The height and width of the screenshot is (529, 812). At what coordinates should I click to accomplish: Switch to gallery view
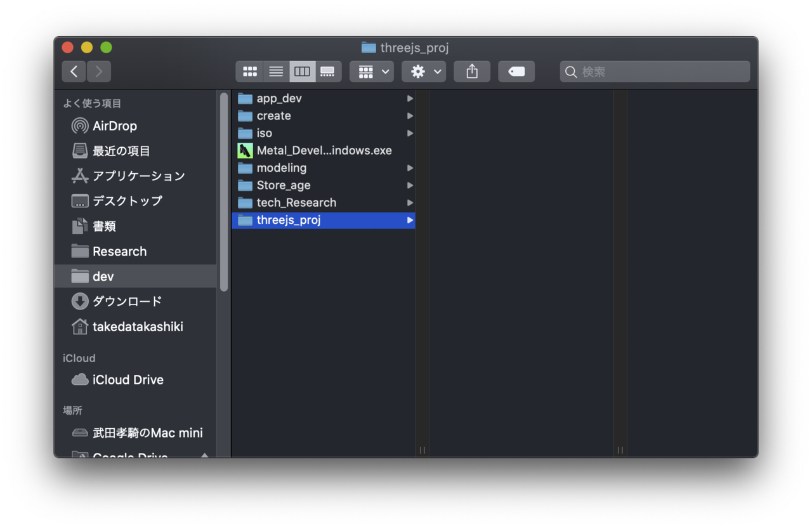[328, 72]
